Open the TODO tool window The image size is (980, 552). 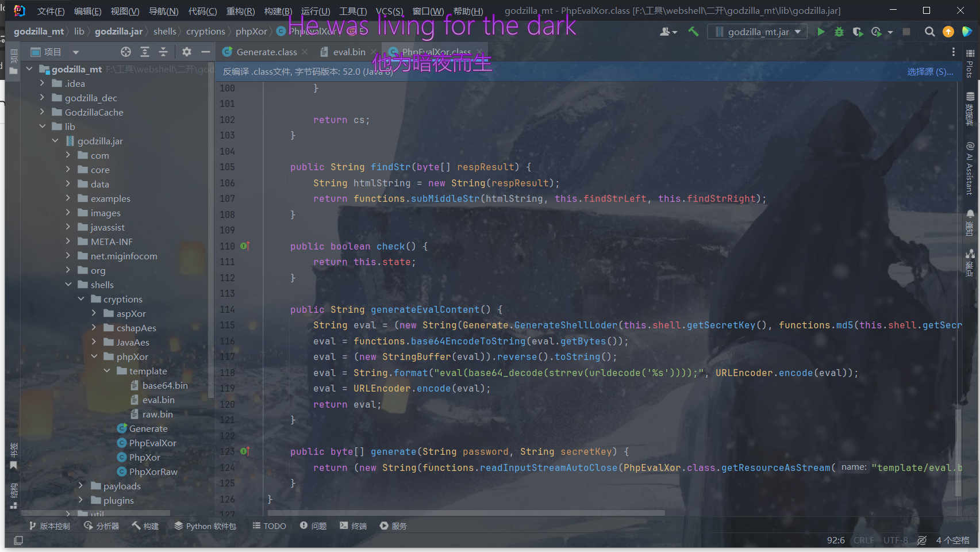269,526
